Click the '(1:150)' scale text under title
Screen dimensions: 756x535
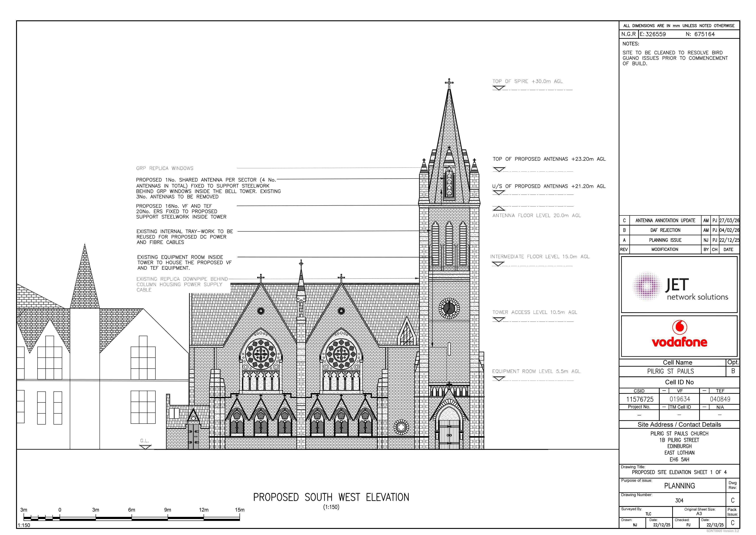tap(331, 507)
